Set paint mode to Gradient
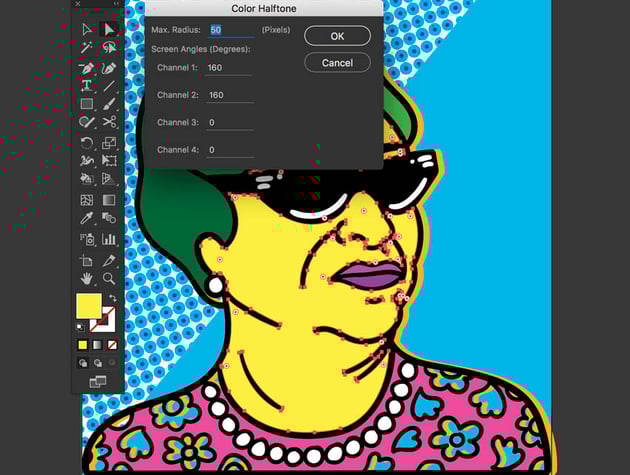 [x=97, y=345]
